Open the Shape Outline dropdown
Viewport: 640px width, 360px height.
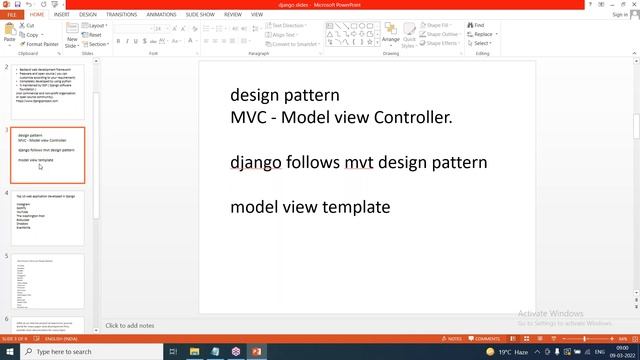click(x=441, y=34)
